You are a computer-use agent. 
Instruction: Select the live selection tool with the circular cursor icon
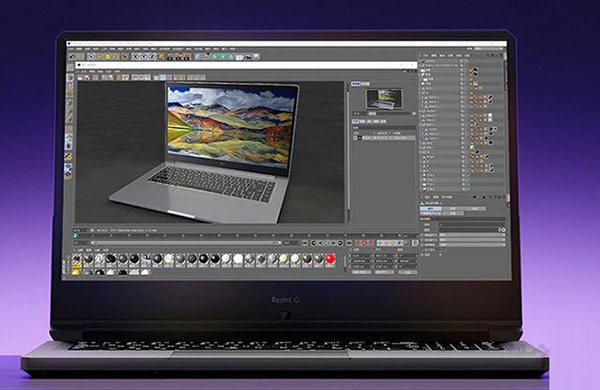(91, 57)
